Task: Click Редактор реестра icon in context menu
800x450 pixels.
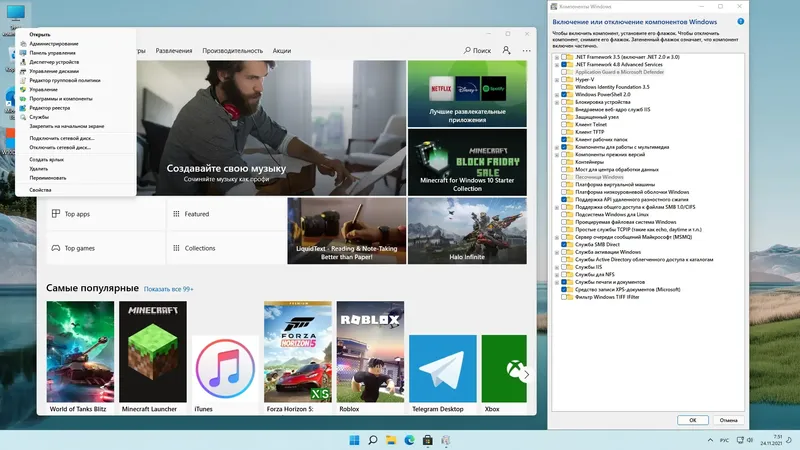Action: point(23,108)
